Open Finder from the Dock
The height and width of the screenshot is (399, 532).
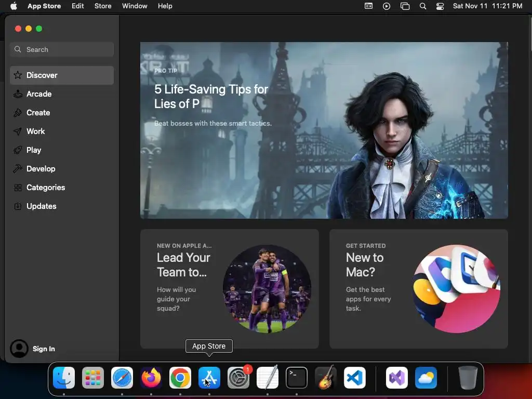coord(64,378)
